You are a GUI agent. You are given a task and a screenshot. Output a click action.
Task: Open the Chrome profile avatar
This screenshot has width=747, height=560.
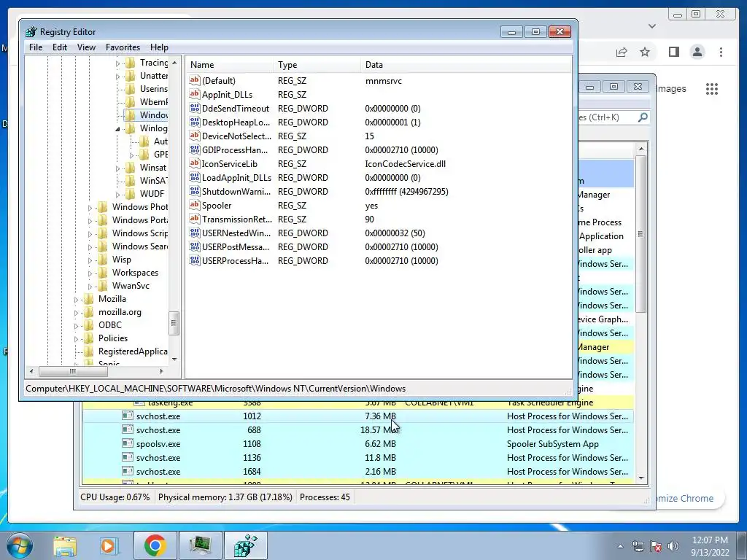697,52
